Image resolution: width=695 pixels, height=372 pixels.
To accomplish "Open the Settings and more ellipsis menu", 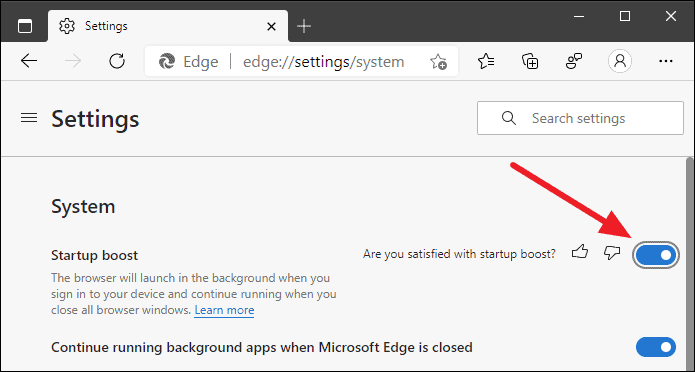I will (666, 61).
